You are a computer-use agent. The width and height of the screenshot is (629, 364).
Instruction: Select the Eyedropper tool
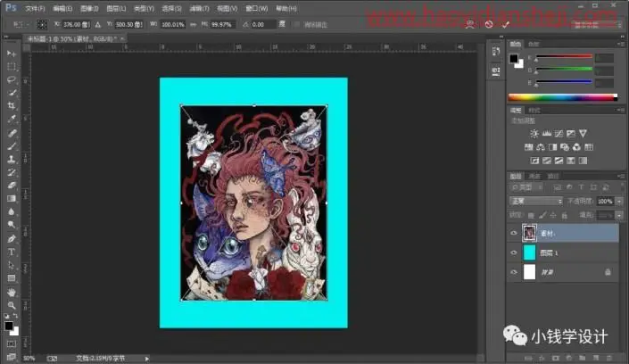[x=12, y=120]
